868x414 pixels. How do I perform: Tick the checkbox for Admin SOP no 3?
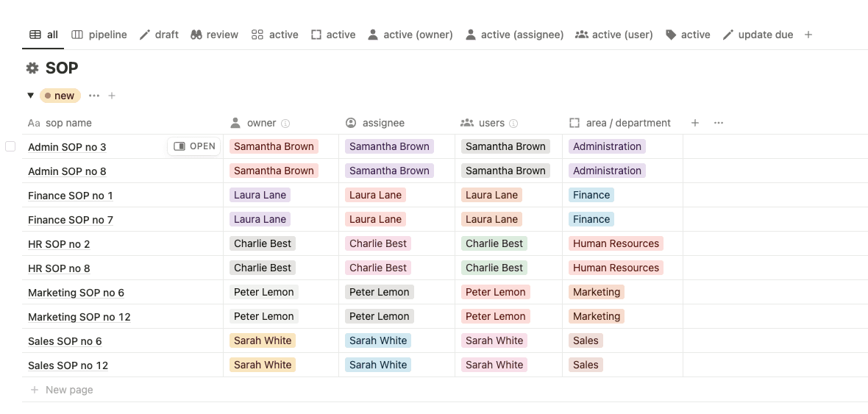pyautogui.click(x=10, y=146)
